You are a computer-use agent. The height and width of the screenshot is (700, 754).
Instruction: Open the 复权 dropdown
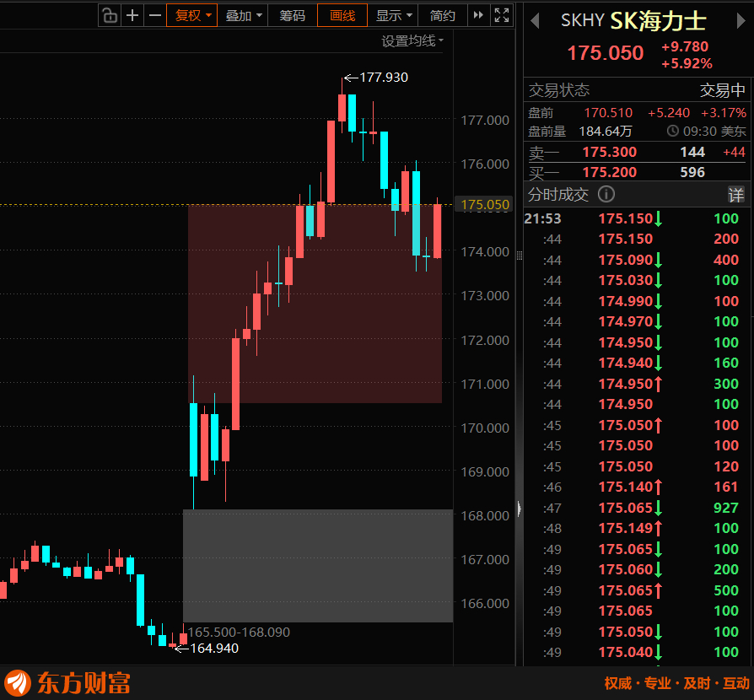tap(192, 15)
